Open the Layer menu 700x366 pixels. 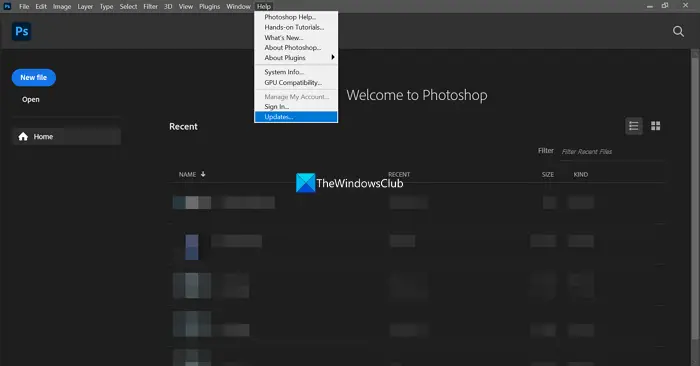pyautogui.click(x=85, y=6)
